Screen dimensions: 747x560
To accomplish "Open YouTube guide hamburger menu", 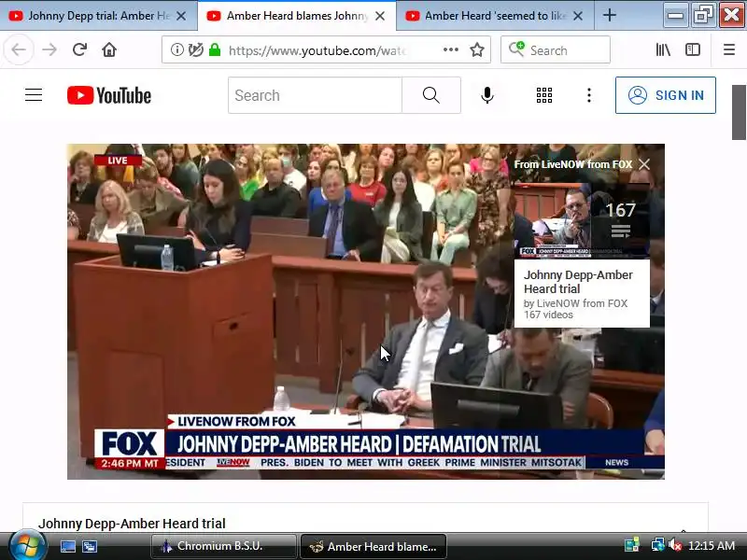I will 34,95.
